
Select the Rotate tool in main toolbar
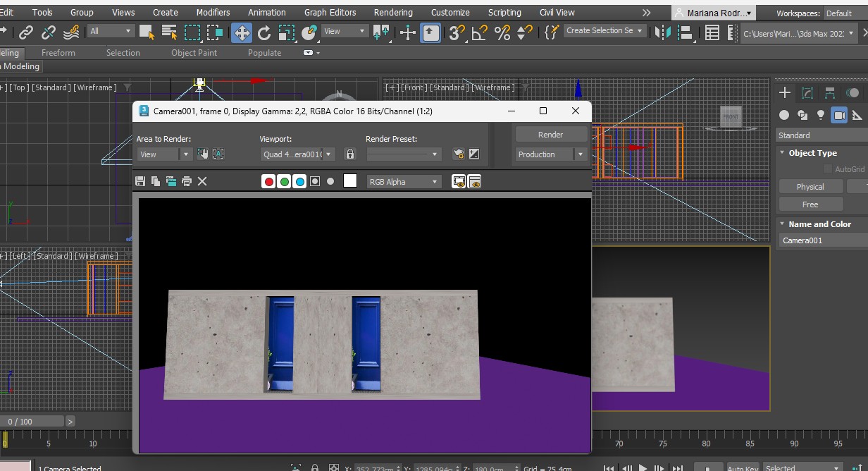[x=264, y=32]
